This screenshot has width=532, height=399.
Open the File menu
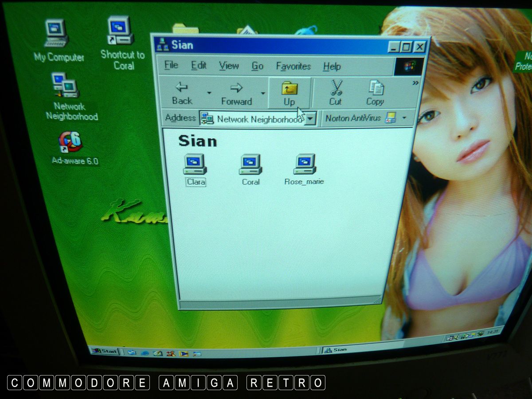(171, 65)
